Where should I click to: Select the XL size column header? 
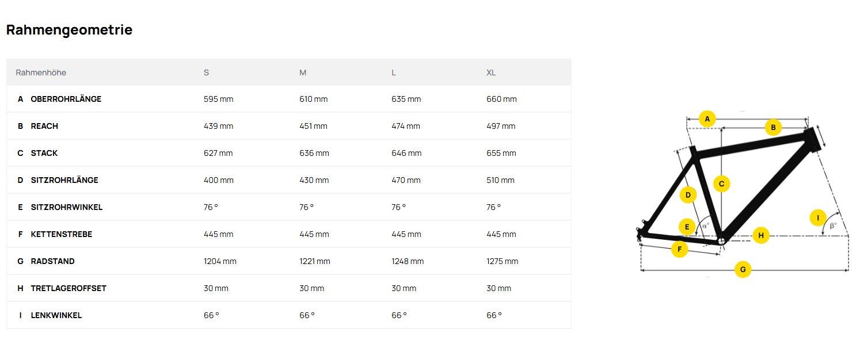coord(491,72)
